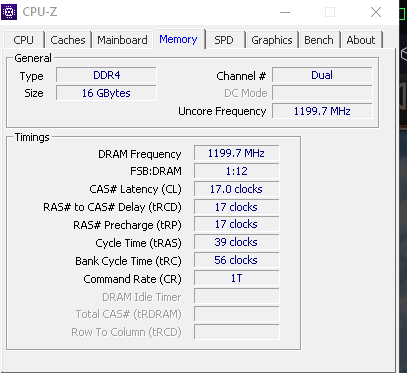Click the Memory tab
The width and height of the screenshot is (407, 373).
179,39
